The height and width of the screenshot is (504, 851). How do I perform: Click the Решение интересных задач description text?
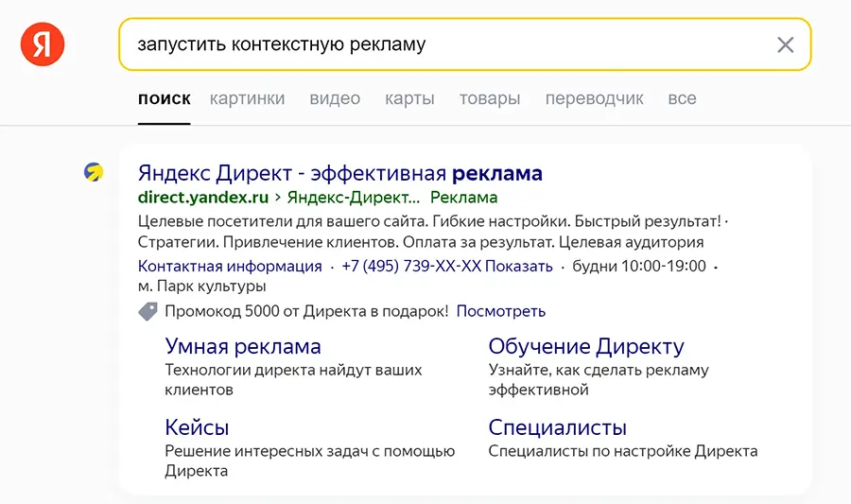coord(310,461)
